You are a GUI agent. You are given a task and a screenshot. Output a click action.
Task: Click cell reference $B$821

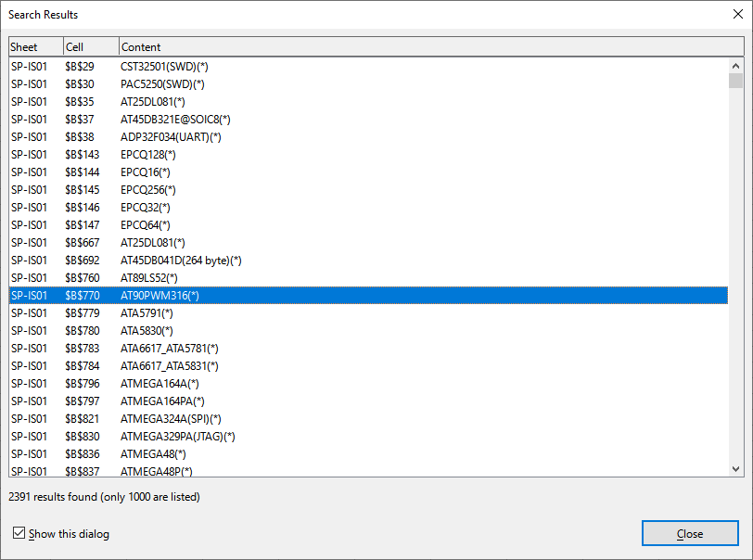pyautogui.click(x=83, y=419)
